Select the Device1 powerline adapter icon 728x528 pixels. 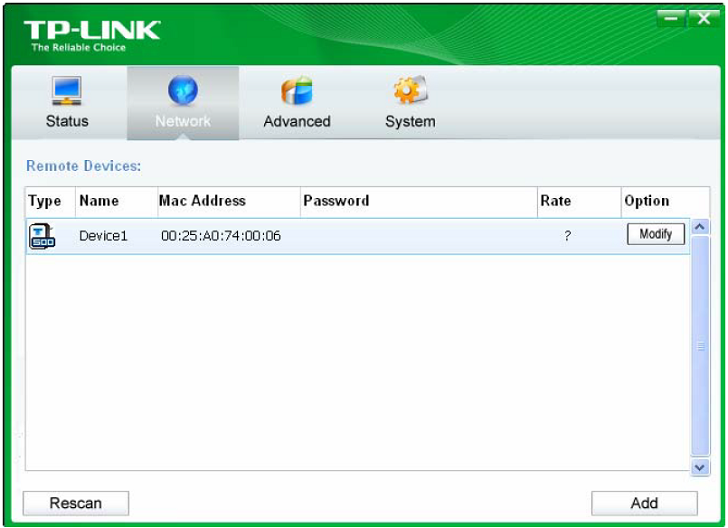[x=43, y=236]
